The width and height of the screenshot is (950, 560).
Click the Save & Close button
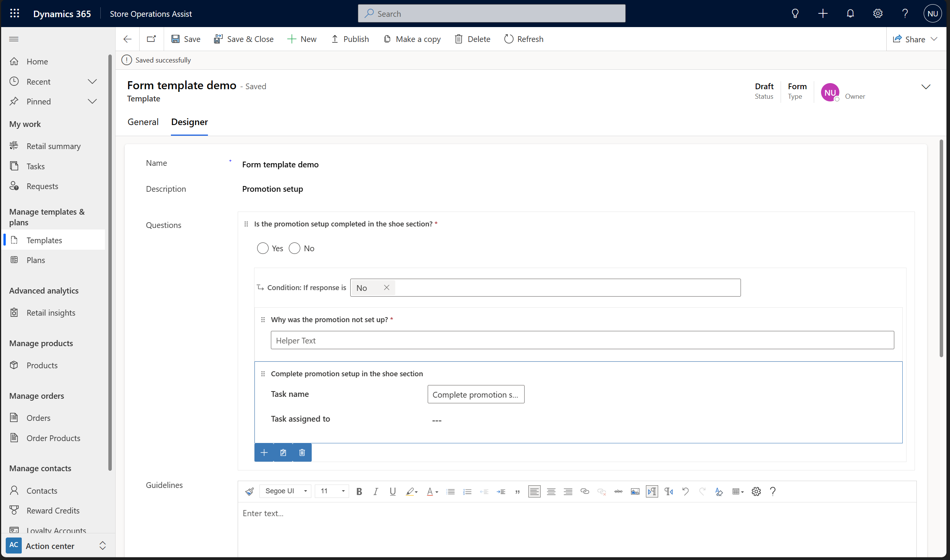coord(243,39)
